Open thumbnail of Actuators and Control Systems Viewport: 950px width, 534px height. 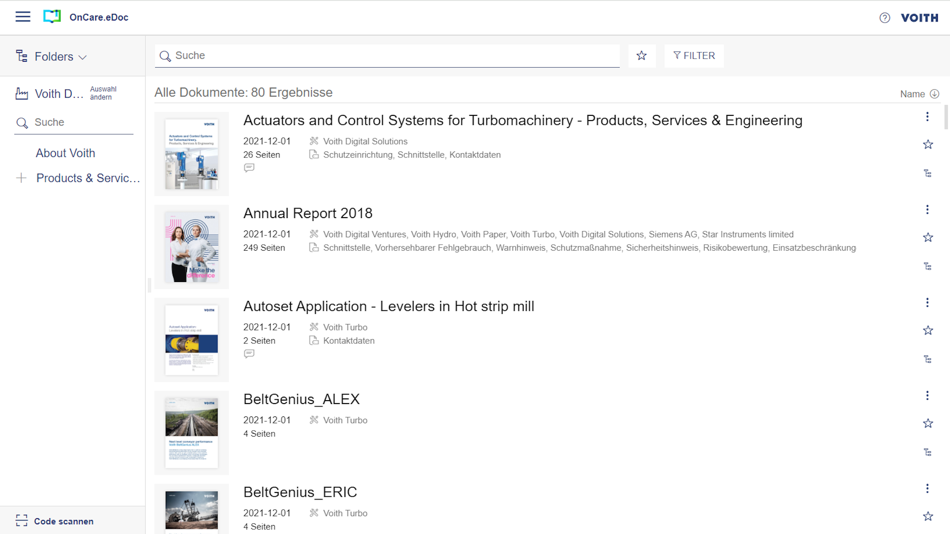(191, 154)
